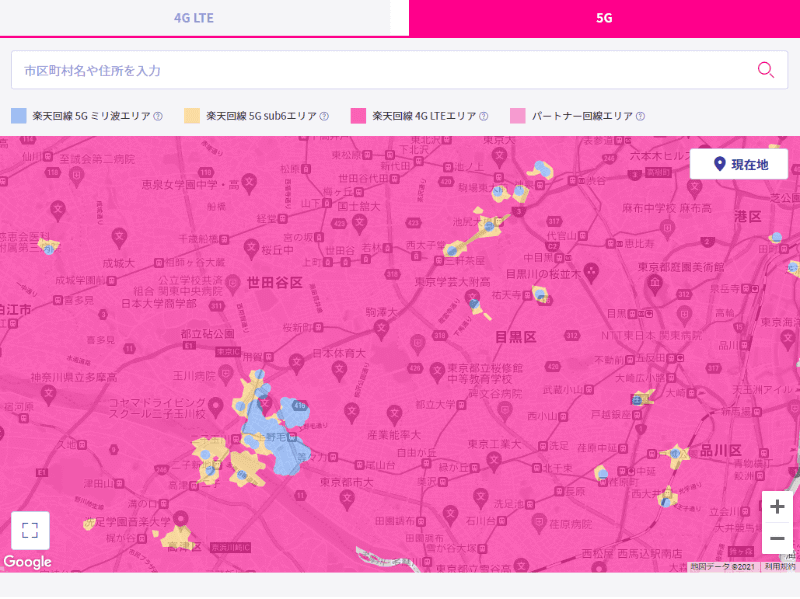Image resolution: width=800 pixels, height=599 pixels.
Task: Click the 恵比寿 station label
Action: point(639,244)
